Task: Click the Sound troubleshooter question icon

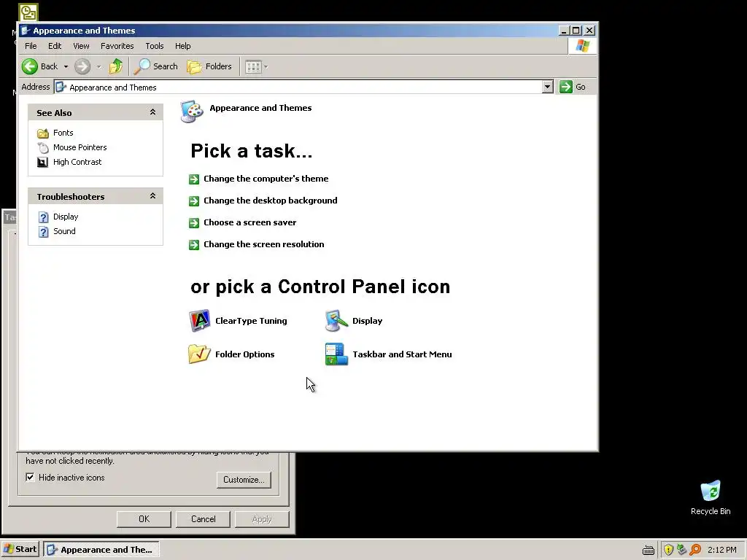Action: pos(43,231)
